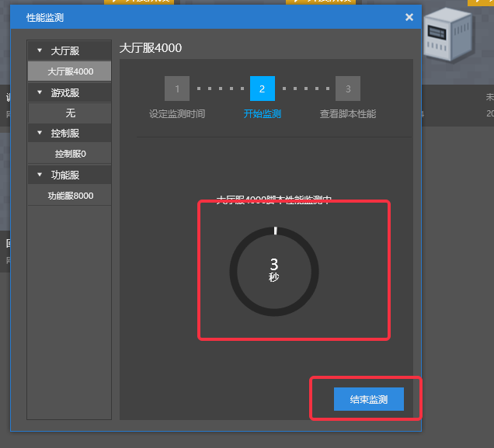Viewport: 494px width, 448px height.
Task: Select 功能服8000 server entry
Action: point(70,196)
